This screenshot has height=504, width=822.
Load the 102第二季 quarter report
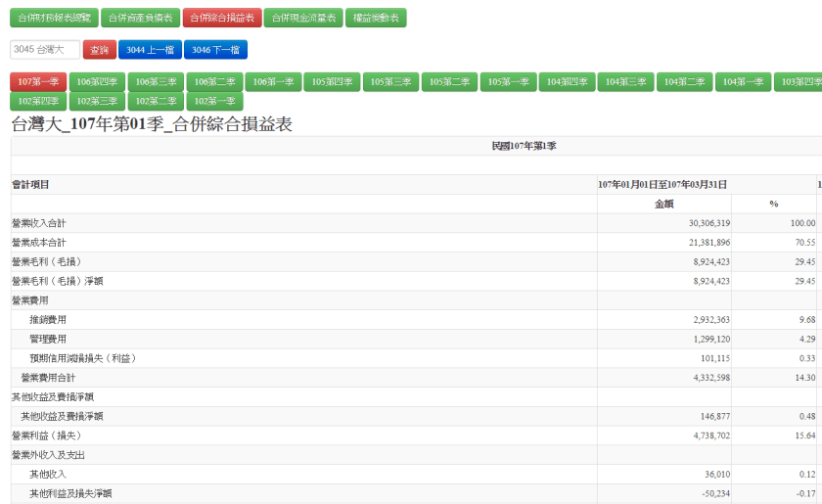point(156,101)
